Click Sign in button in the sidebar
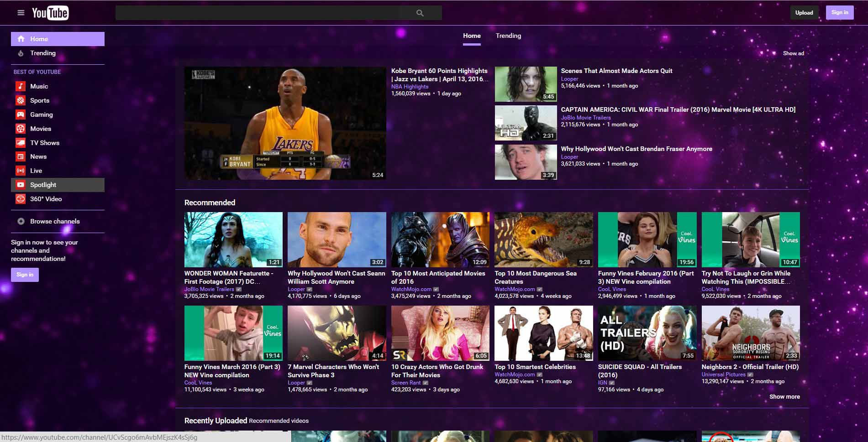This screenshot has width=868, height=442. click(25, 275)
